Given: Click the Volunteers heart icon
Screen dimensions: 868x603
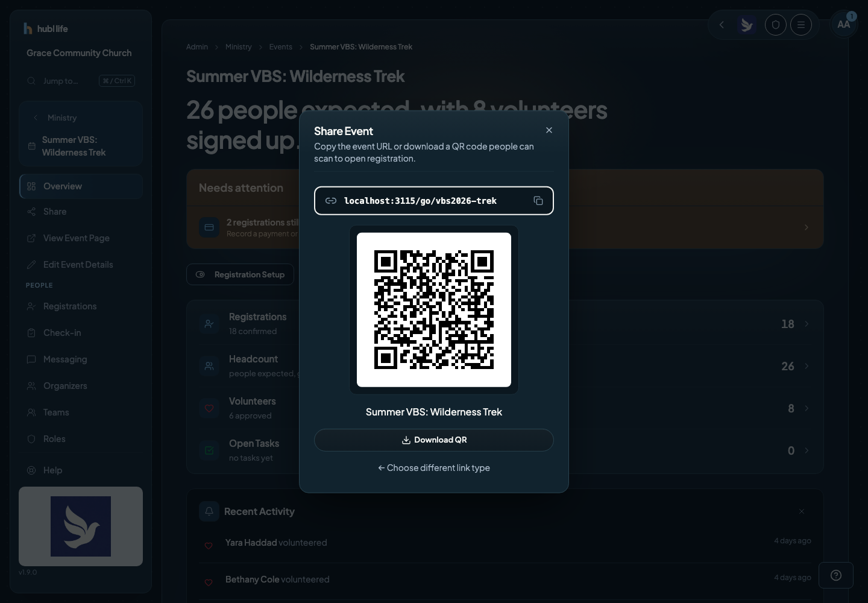Looking at the screenshot, I should click(209, 408).
